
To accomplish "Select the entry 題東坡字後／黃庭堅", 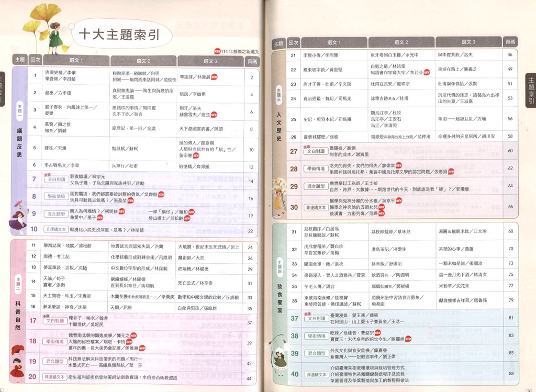I will pos(322,70).
